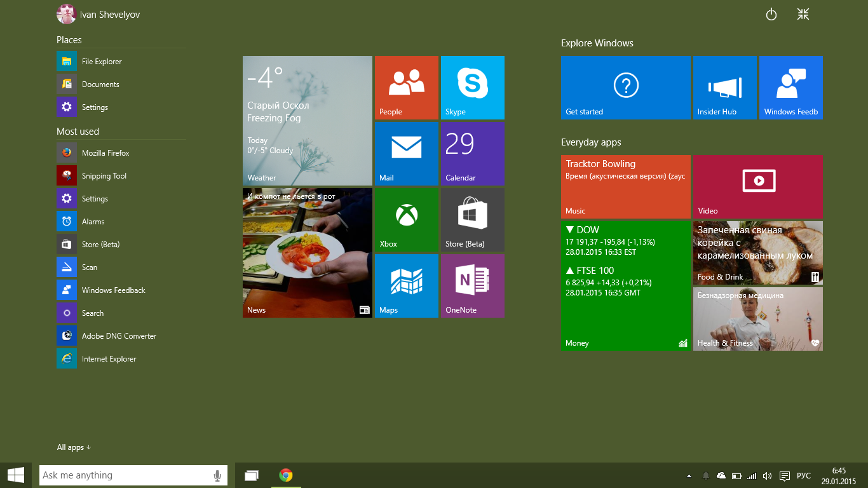Open the Alarms app
The image size is (868, 488).
(x=121, y=222)
